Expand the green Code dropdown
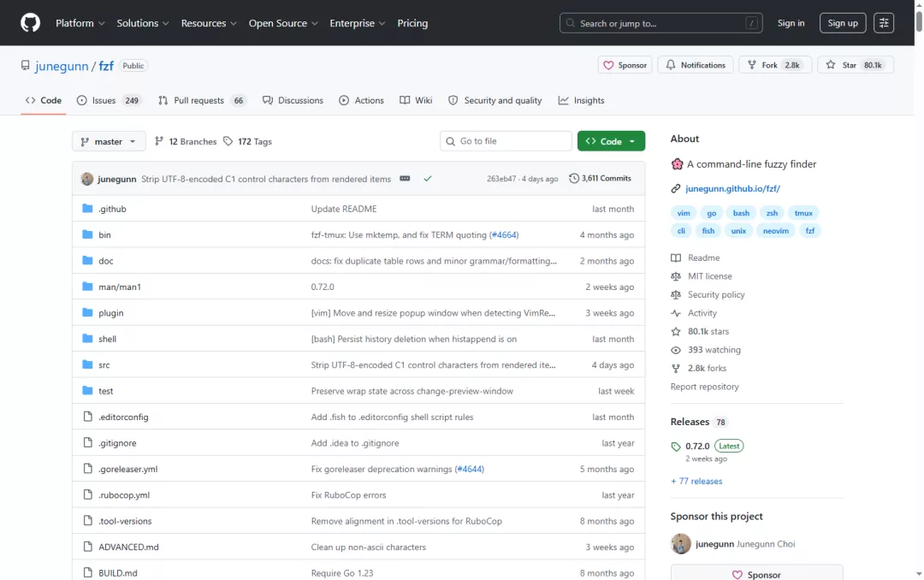 (611, 141)
